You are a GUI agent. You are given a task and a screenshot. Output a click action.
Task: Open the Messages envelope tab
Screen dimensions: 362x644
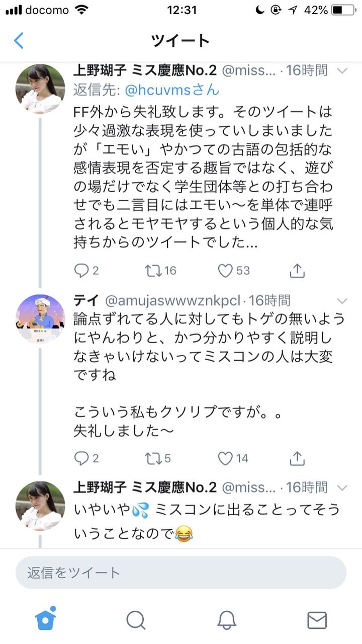[x=317, y=620]
